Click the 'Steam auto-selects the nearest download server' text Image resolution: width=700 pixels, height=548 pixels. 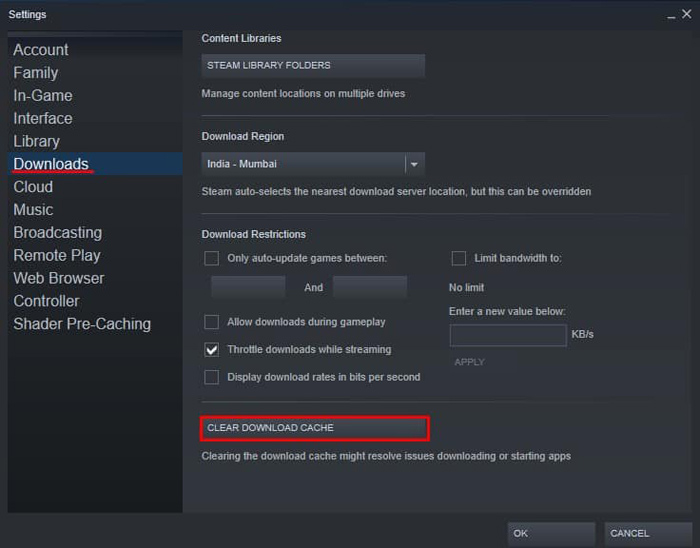click(x=396, y=191)
